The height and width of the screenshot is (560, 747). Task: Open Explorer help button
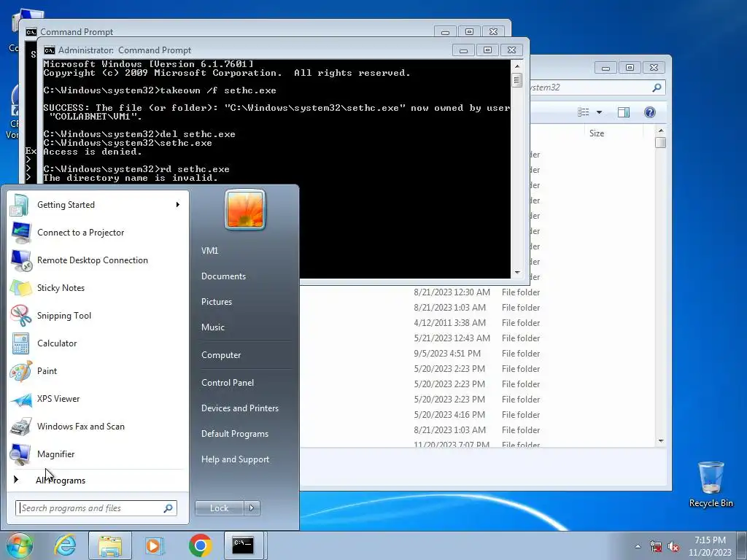point(650,112)
